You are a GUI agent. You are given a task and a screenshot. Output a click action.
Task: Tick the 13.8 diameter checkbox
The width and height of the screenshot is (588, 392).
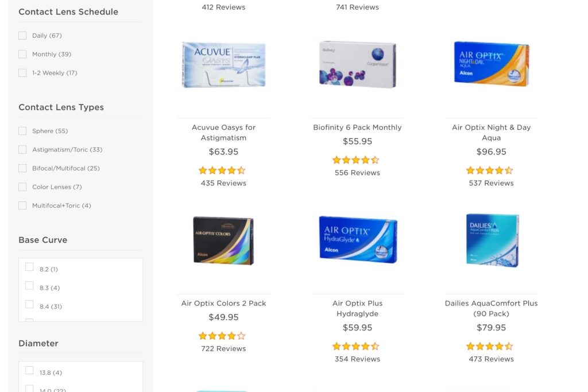click(x=29, y=370)
